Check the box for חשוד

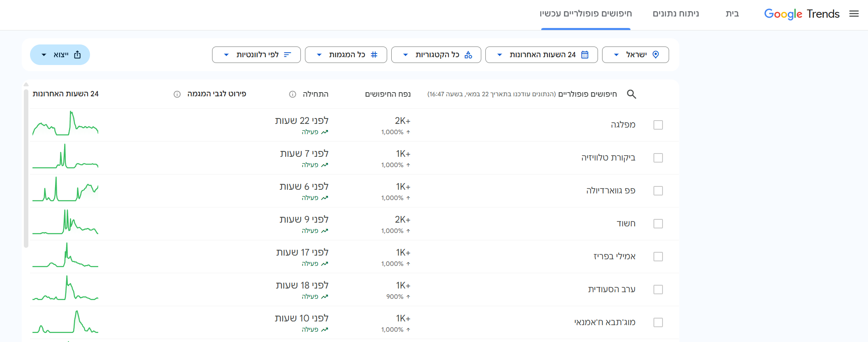point(658,223)
